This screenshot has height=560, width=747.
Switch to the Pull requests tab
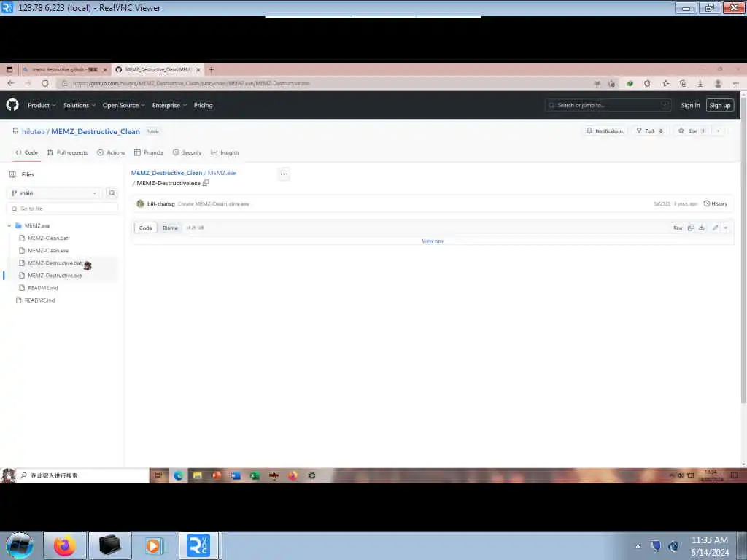click(x=67, y=153)
